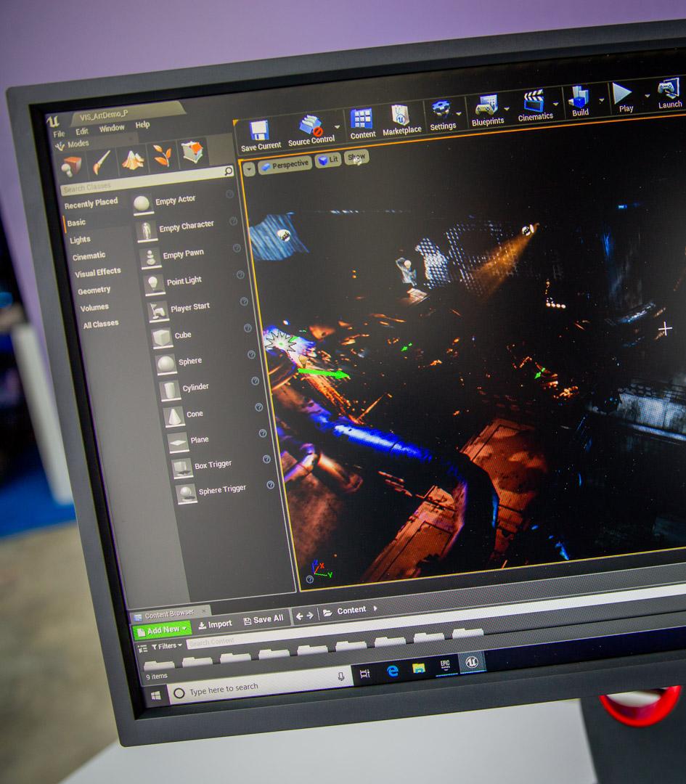Open the Content browser toolbar icon
Screen dimensions: 686x784
pyautogui.click(x=361, y=120)
